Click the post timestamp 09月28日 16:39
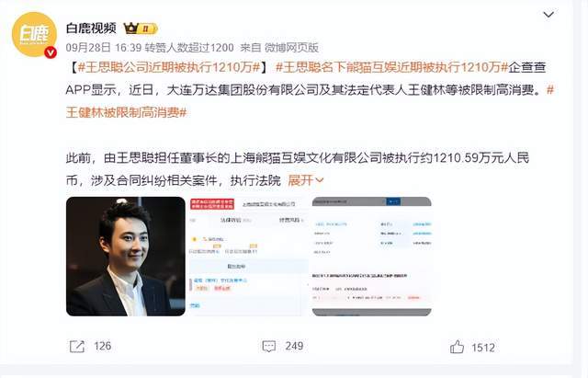Viewport: 588px width, 378px height. [x=104, y=48]
